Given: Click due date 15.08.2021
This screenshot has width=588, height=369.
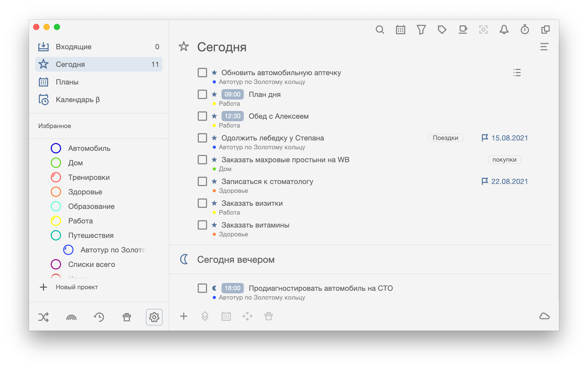Looking at the screenshot, I should coord(505,138).
